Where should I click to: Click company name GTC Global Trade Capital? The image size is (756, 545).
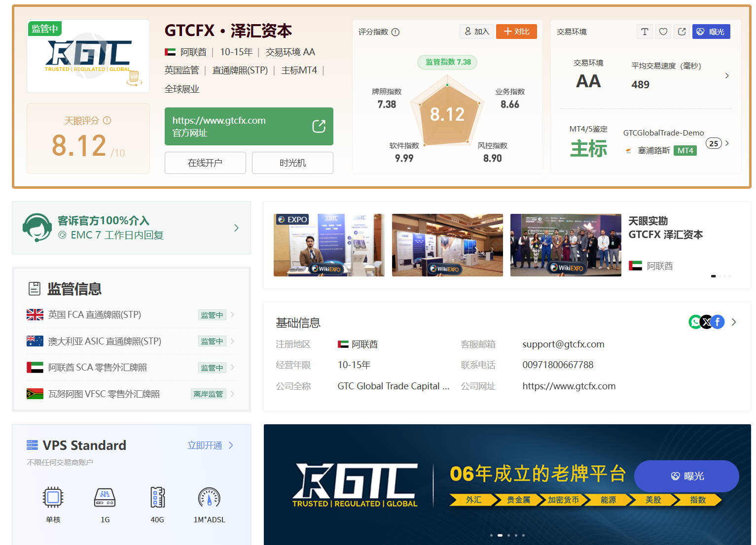pos(393,386)
